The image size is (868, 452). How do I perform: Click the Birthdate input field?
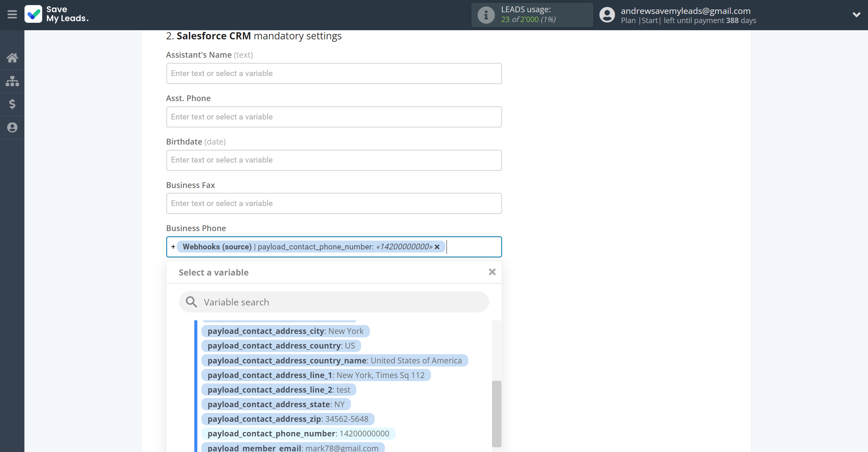pyautogui.click(x=334, y=160)
